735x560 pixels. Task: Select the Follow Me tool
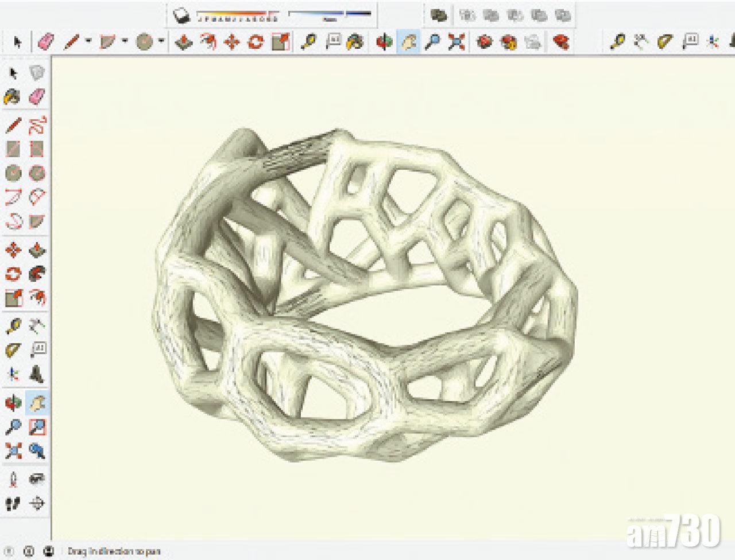click(37, 274)
